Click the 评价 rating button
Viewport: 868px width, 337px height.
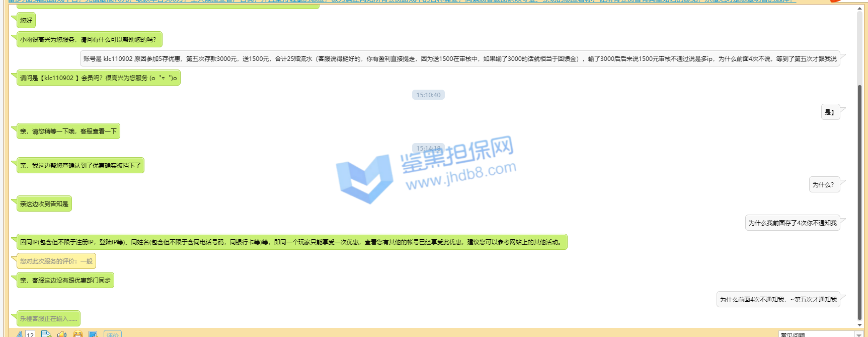click(112, 334)
